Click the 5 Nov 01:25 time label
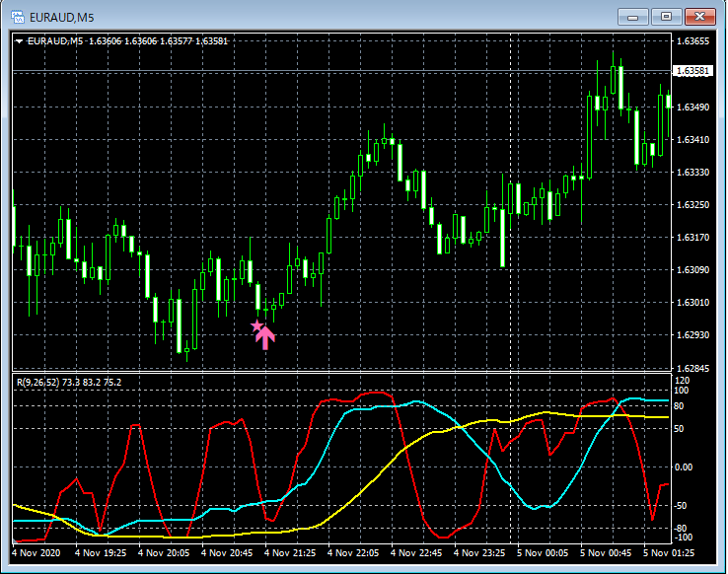The image size is (728, 574). [669, 553]
